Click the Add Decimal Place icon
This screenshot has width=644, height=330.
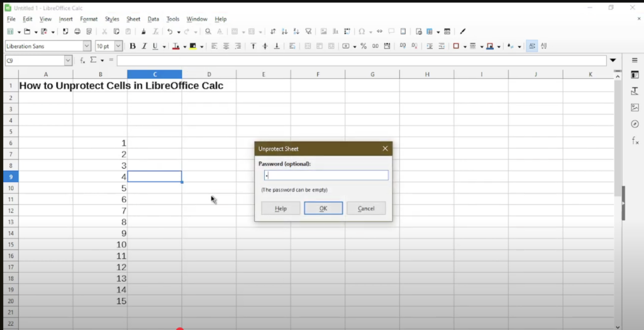point(402,46)
